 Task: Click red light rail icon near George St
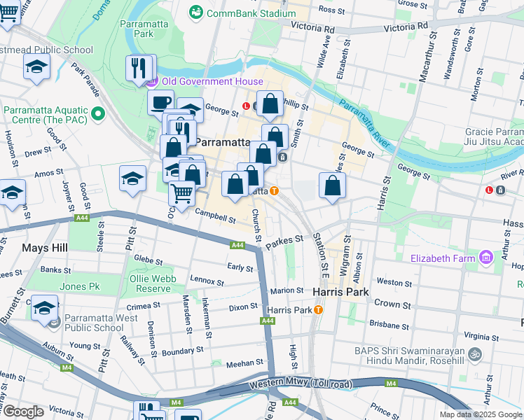(246, 106)
